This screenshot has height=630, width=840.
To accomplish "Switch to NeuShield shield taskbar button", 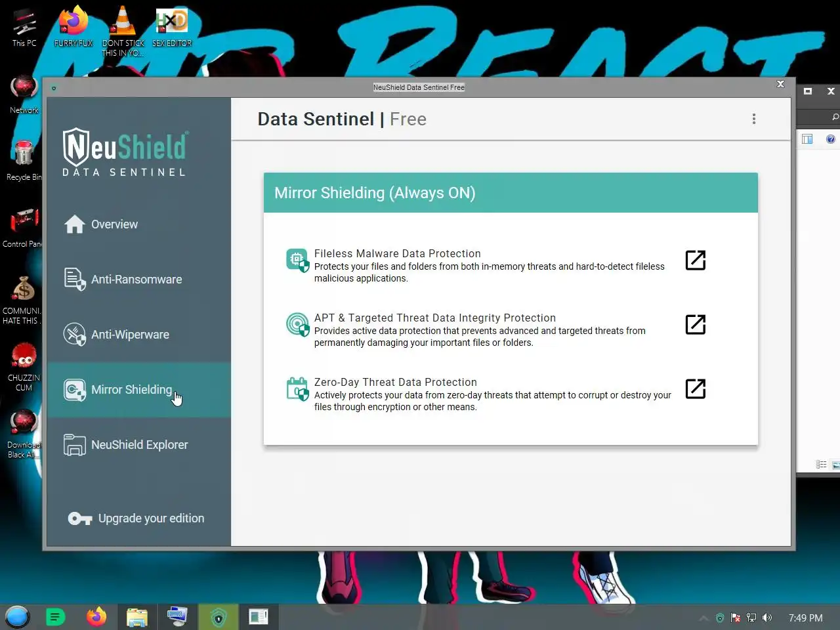I will 219,617.
